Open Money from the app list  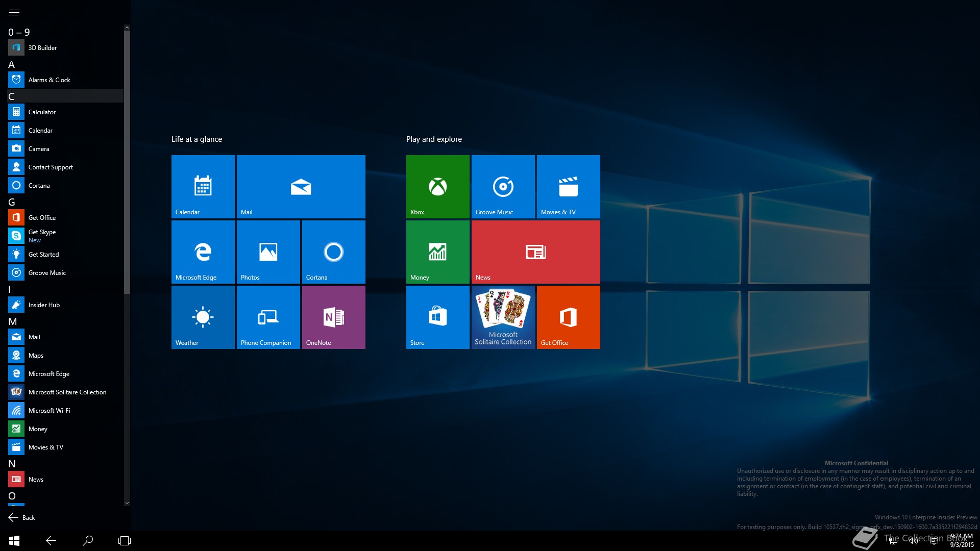65,429
